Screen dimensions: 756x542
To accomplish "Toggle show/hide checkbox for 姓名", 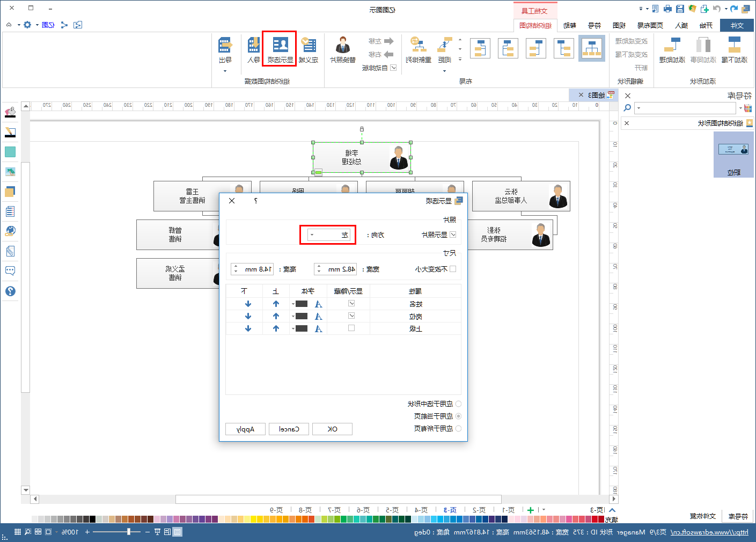I will [351, 303].
